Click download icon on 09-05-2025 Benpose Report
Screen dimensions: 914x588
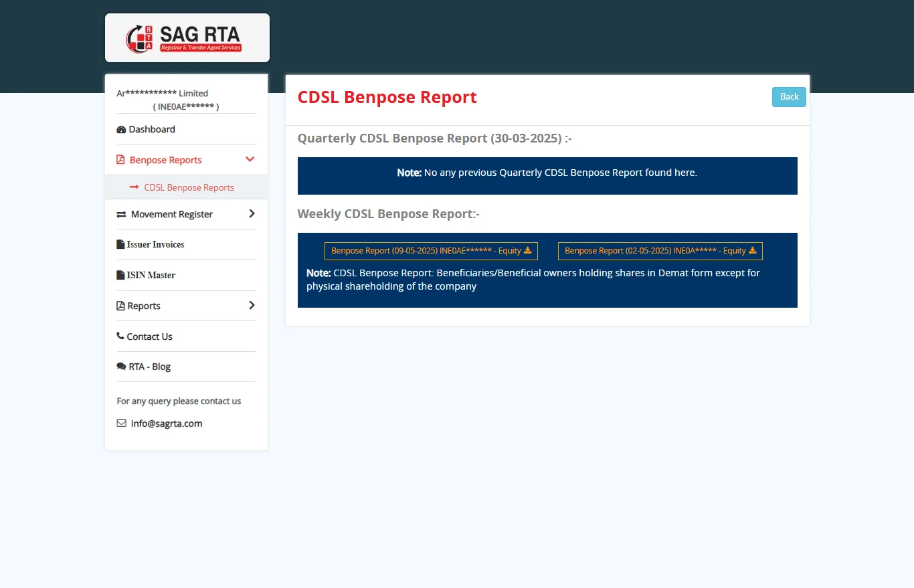527,250
